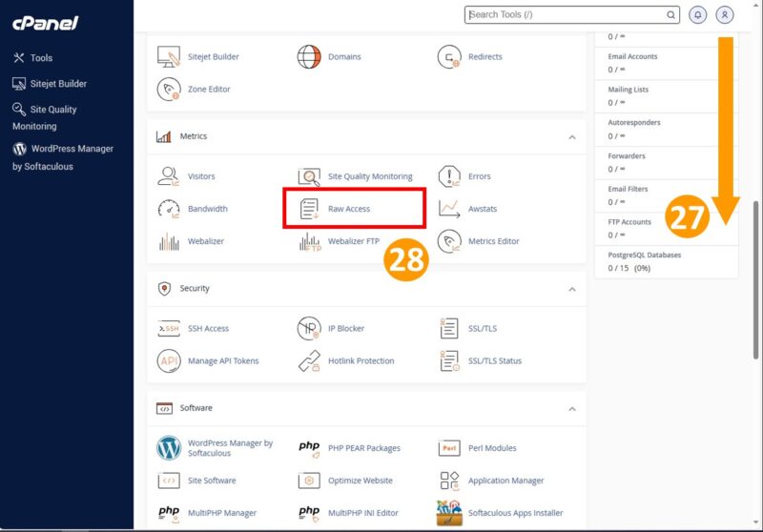This screenshot has width=763, height=532.
Task: Click the Application Manager icon
Action: [x=448, y=481]
